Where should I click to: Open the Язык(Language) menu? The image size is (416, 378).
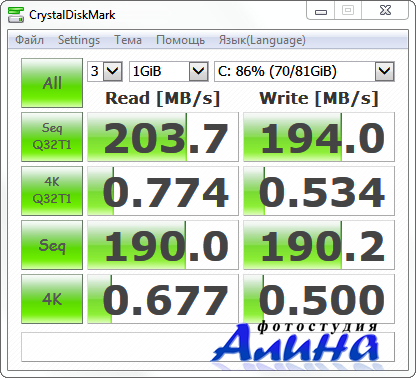262,40
